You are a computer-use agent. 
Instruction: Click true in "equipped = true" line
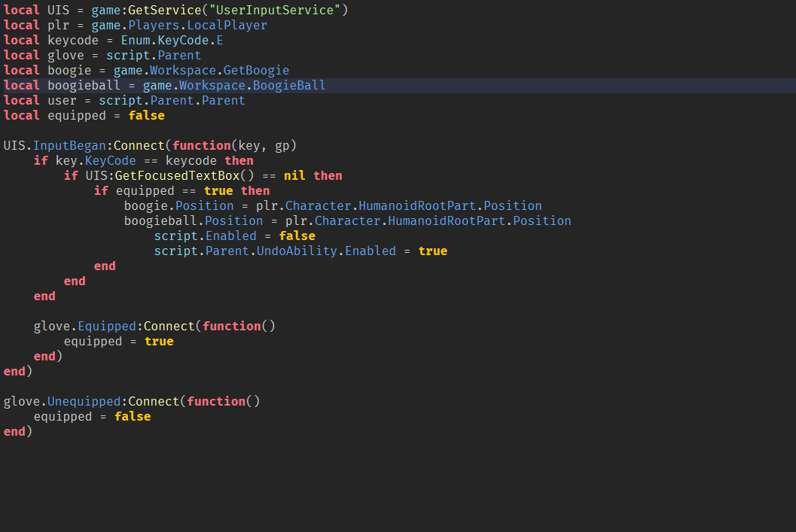pos(160,342)
